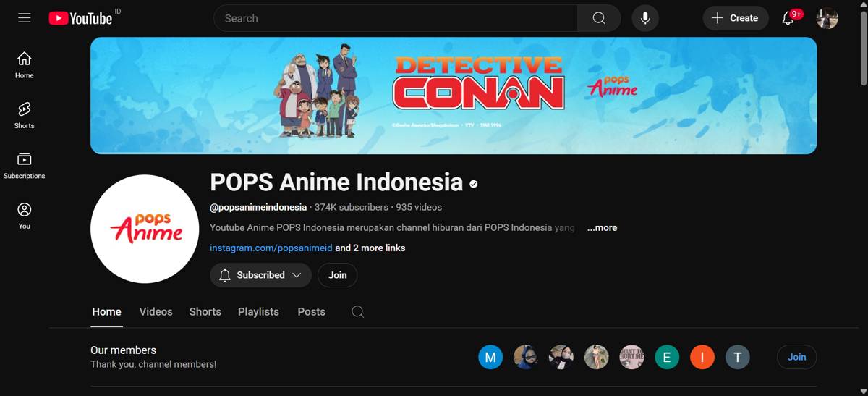Click the POPS Anime channel avatar
The height and width of the screenshot is (396, 868).
tap(145, 229)
